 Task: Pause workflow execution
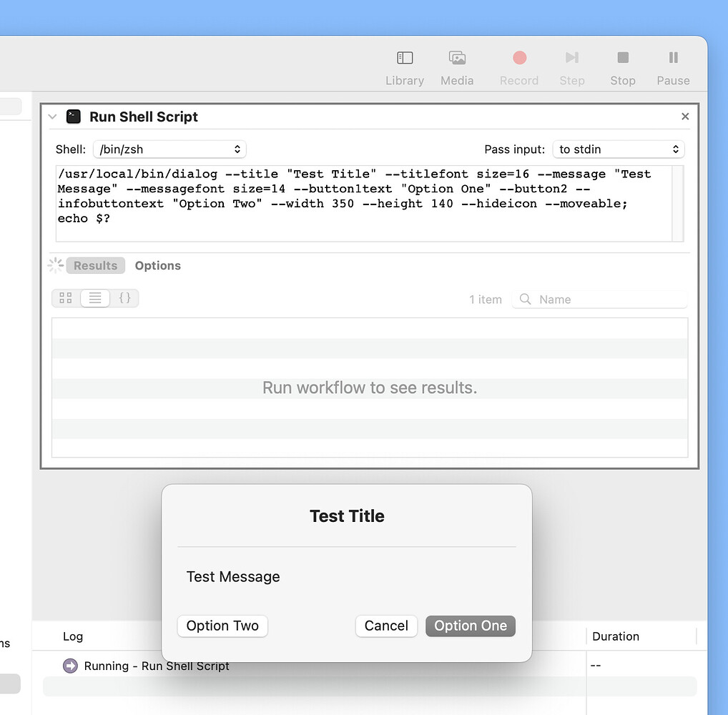click(x=672, y=64)
